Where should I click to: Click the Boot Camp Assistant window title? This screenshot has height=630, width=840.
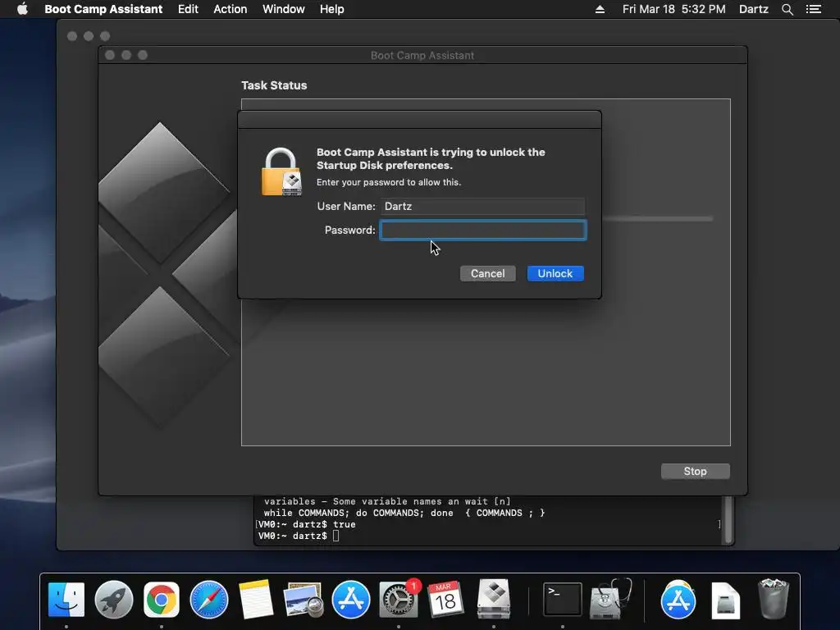coord(422,55)
